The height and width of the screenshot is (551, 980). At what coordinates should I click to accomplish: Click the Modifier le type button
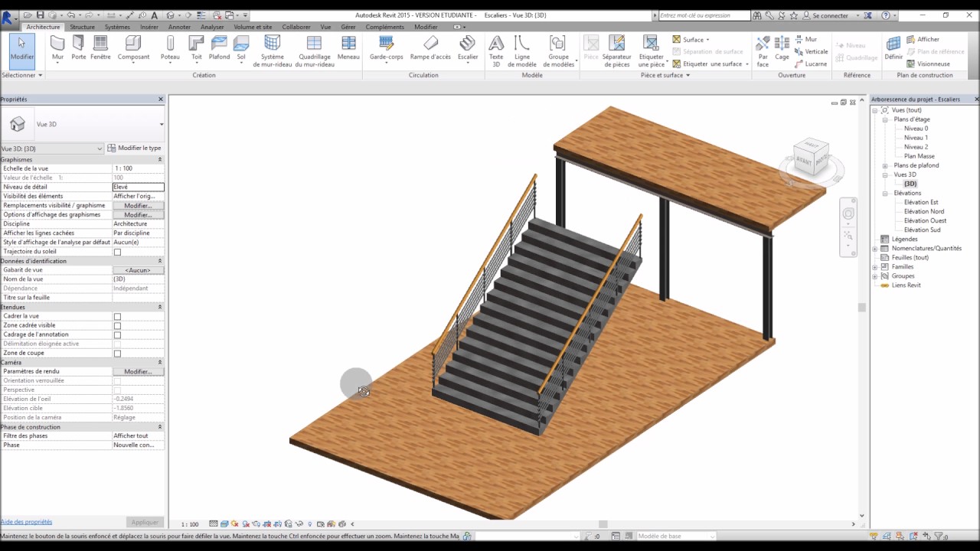click(x=135, y=148)
